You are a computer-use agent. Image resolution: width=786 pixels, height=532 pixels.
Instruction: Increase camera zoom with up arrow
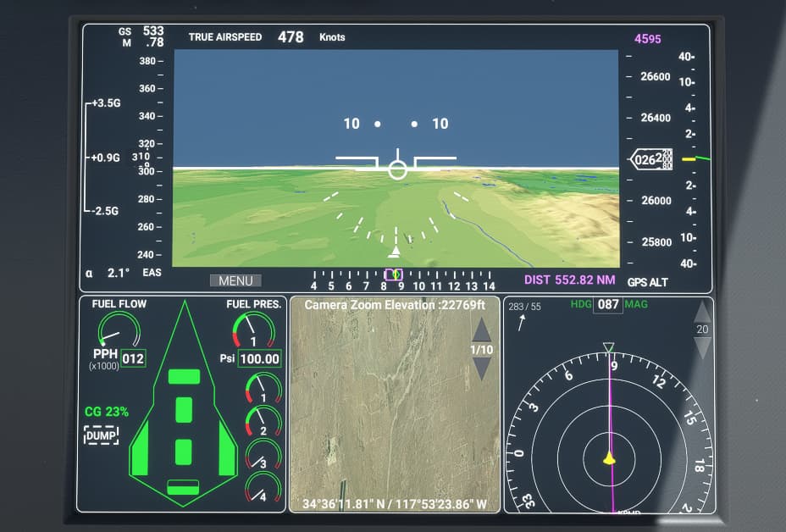point(481,330)
